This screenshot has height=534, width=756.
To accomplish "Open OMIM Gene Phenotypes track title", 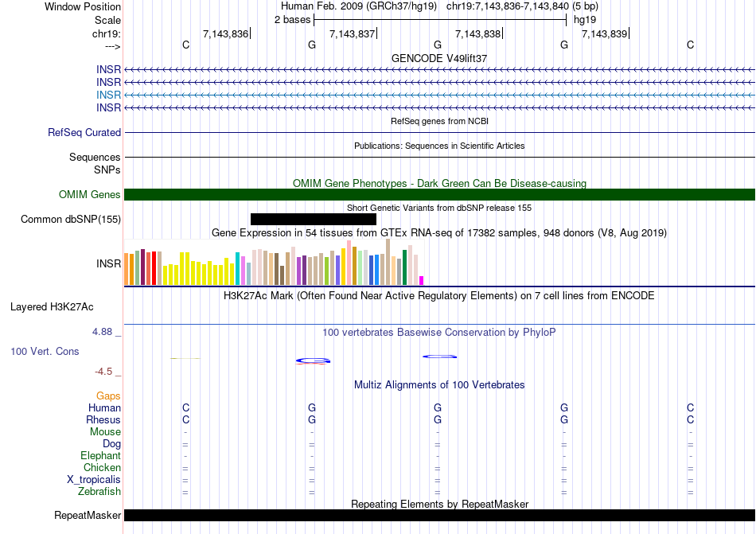I will (439, 183).
